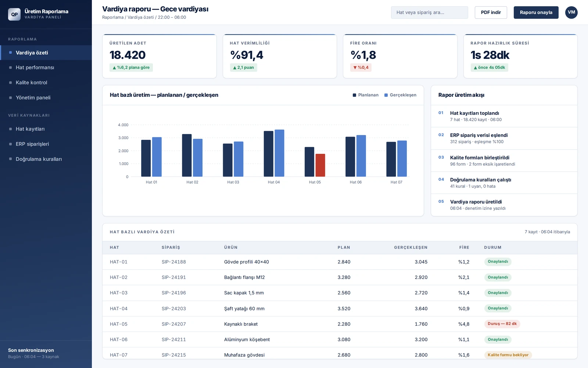Click the Gerçekleşen legend swatch
Image resolution: width=588 pixels, height=368 pixels.
pos(386,95)
